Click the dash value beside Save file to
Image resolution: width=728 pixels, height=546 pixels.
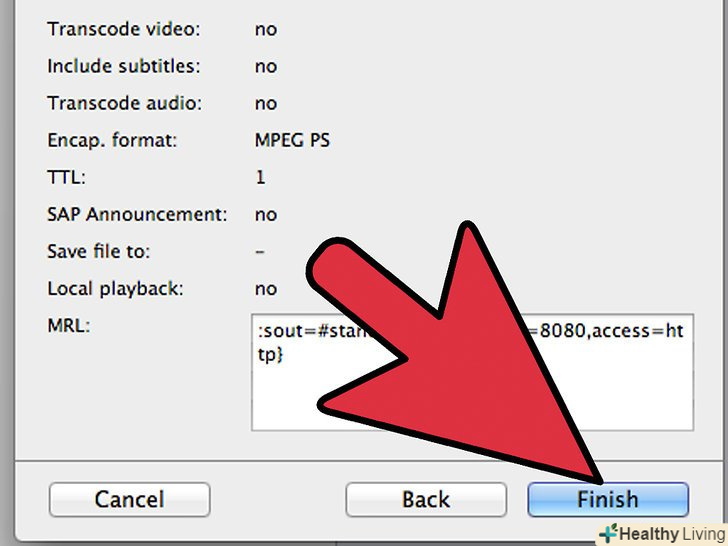coord(260,252)
